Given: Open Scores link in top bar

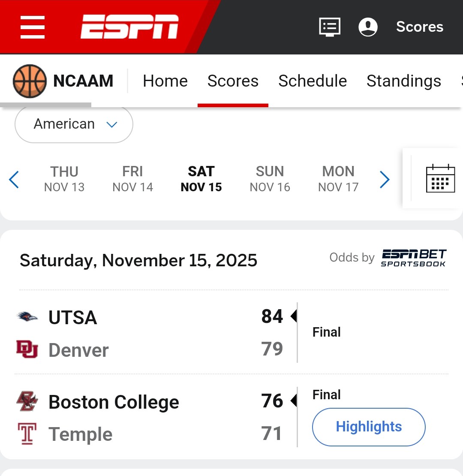Looking at the screenshot, I should 420,27.
